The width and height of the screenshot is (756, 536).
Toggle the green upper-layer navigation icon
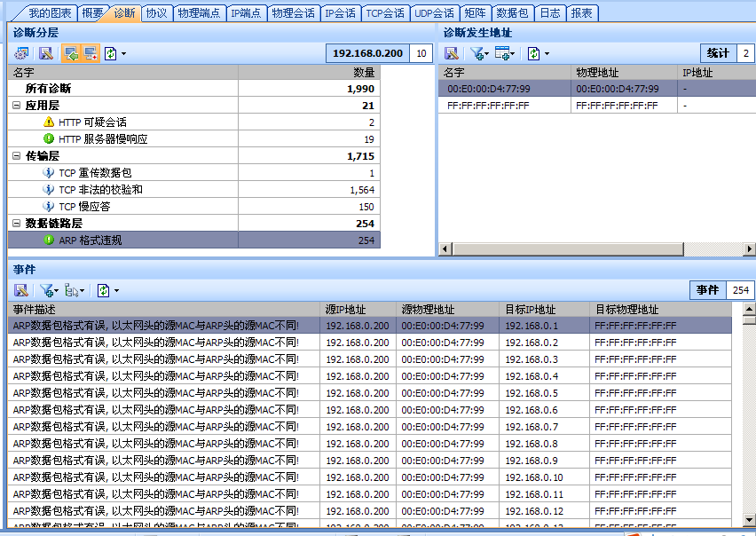[x=70, y=53]
